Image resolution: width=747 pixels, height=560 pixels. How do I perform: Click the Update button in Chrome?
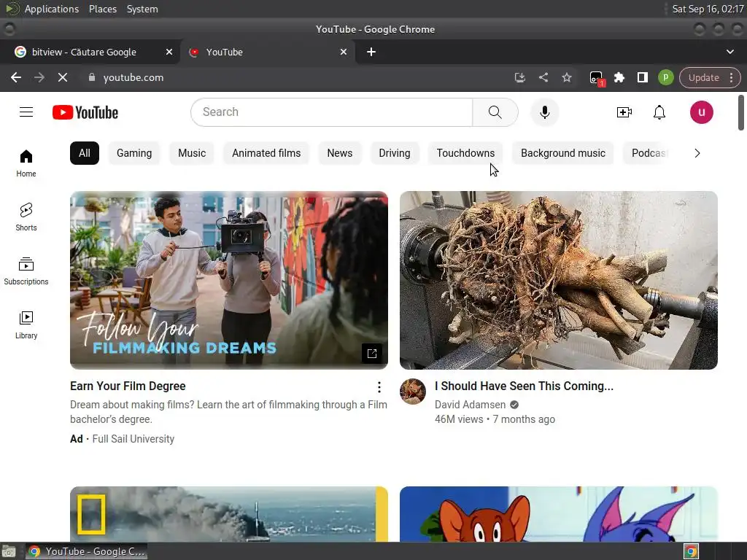[704, 77]
